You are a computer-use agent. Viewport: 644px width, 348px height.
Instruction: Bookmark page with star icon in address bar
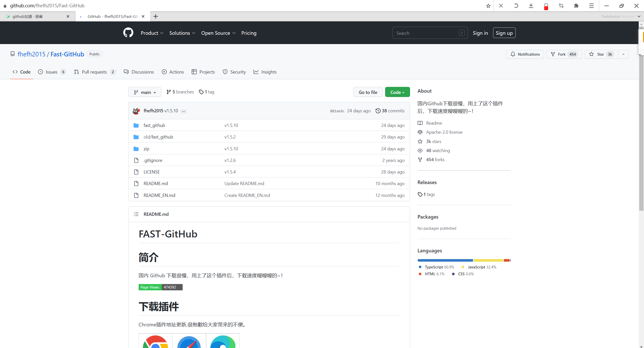click(x=488, y=6)
